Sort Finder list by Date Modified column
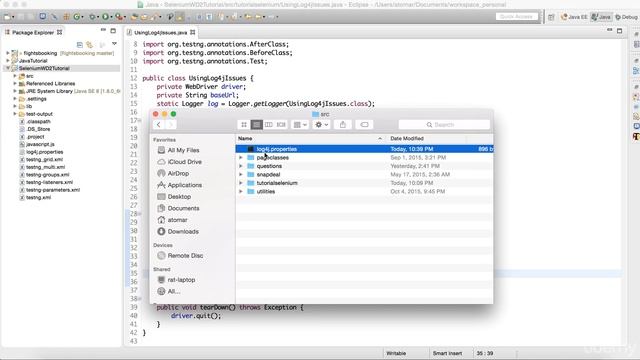Image resolution: width=640 pixels, height=360 pixels. 427,139
